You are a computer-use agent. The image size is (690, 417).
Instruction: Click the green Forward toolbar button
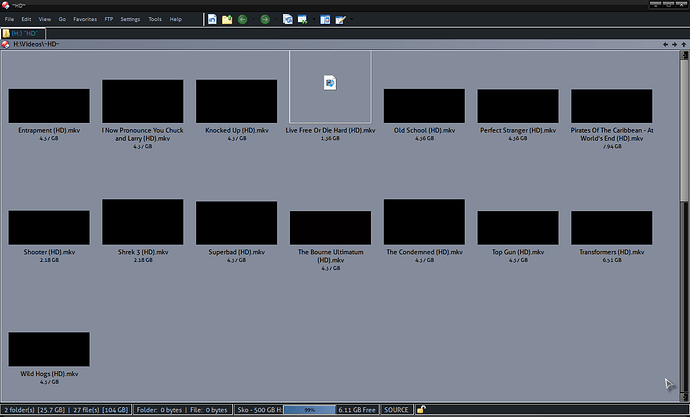pos(265,19)
